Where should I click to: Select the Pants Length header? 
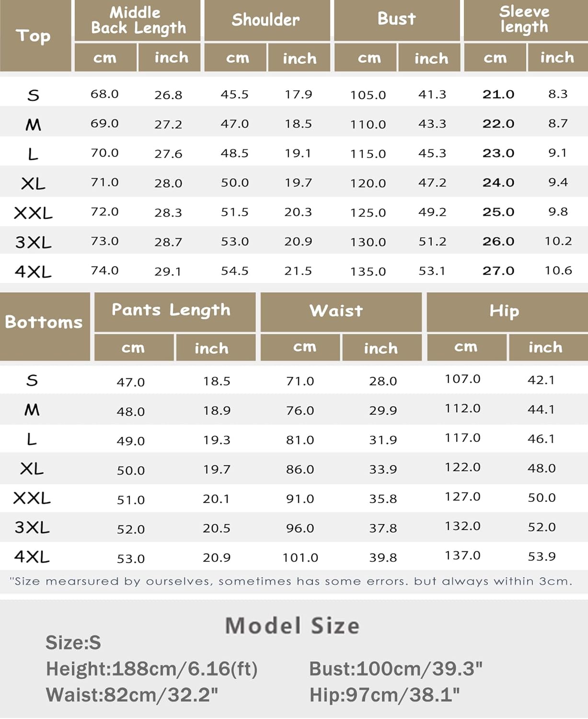(171, 310)
